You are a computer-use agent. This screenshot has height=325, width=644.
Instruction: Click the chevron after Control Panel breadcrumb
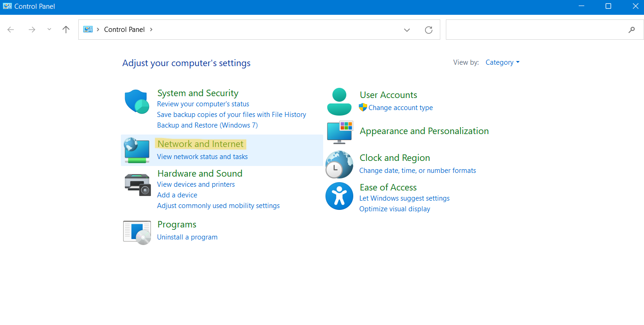pos(151,30)
